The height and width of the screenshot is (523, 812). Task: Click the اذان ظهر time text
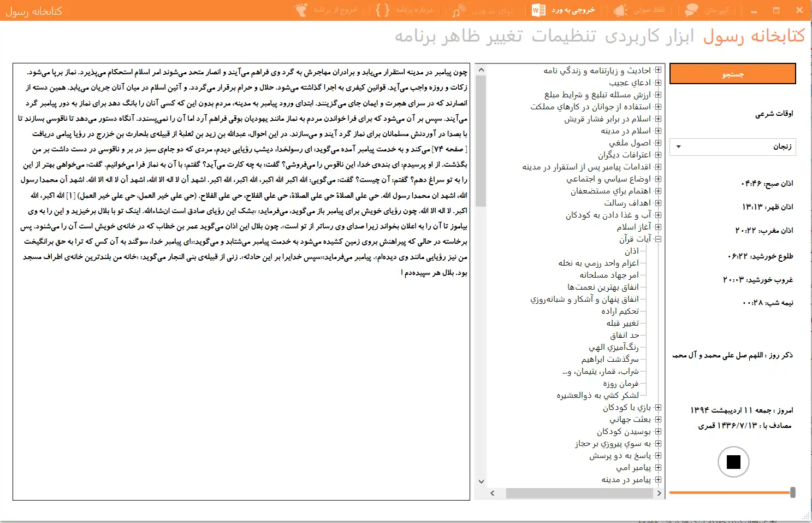click(767, 207)
